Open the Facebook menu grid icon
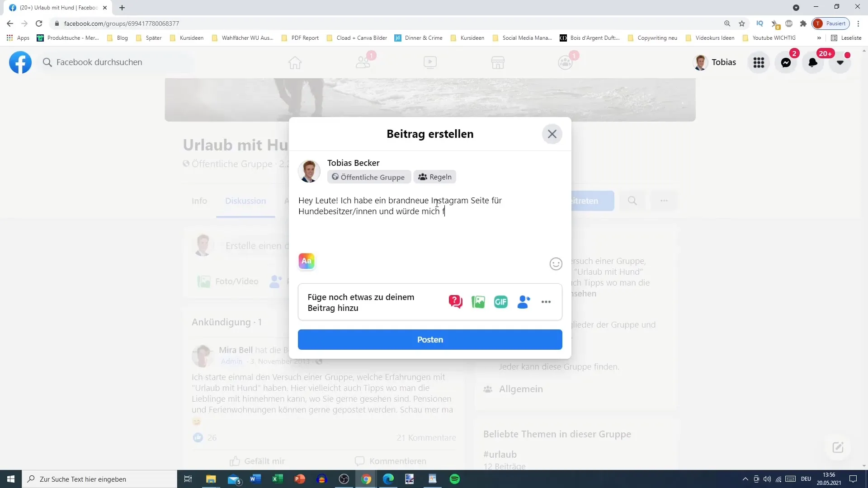 click(x=759, y=62)
